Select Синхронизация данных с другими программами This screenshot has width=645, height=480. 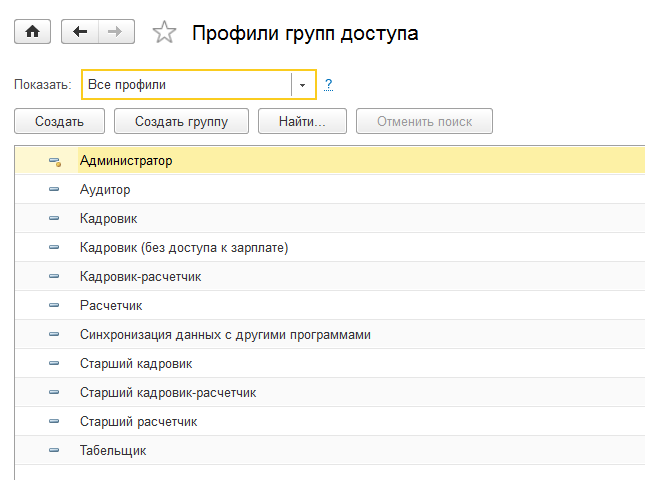(x=225, y=335)
